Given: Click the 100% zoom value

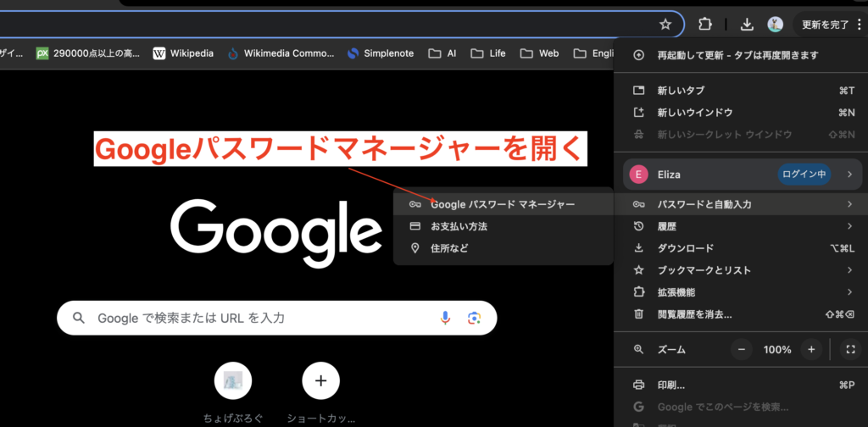Looking at the screenshot, I should coord(776,350).
